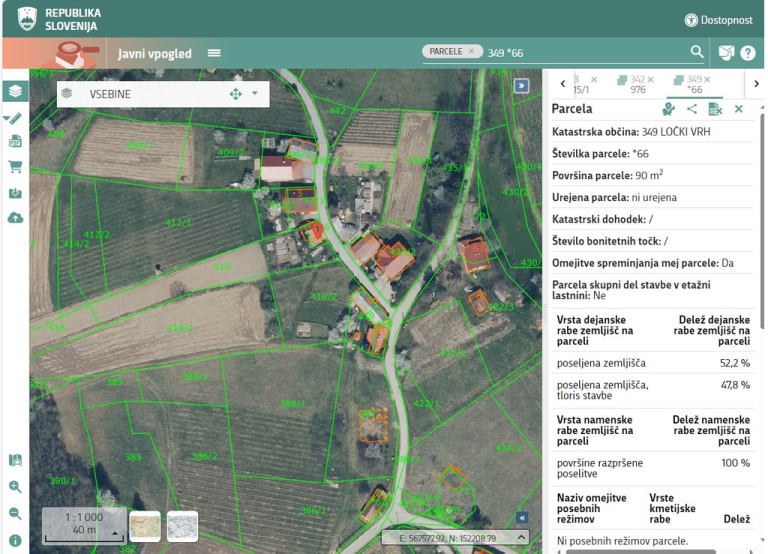The height and width of the screenshot is (554, 768).
Task: Remove the PARCELE search filter chip
Action: pyautogui.click(x=471, y=51)
